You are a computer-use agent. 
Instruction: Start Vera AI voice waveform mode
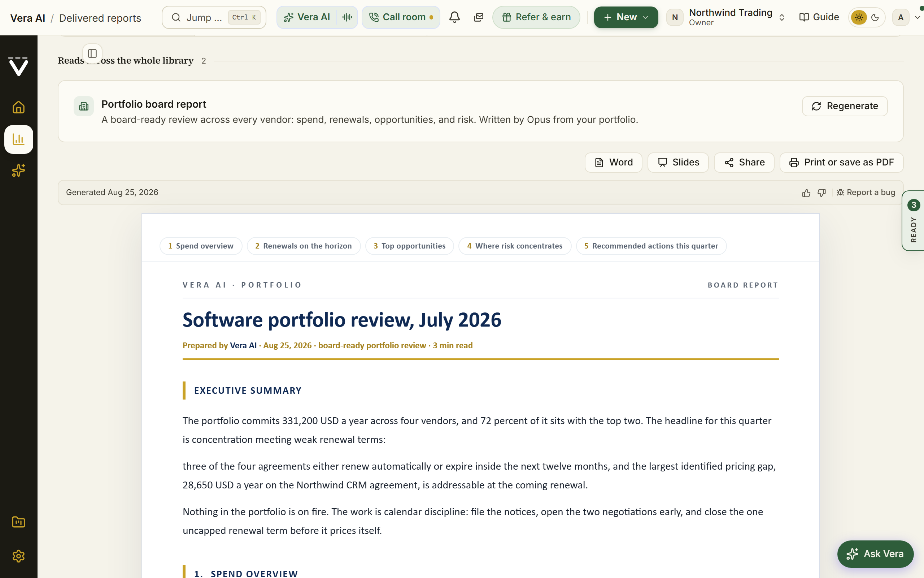tap(347, 17)
